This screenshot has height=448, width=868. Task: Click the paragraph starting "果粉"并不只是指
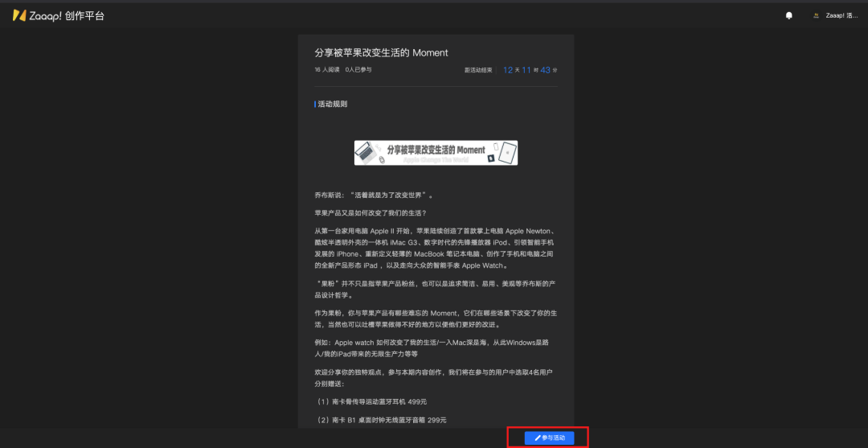click(436, 290)
